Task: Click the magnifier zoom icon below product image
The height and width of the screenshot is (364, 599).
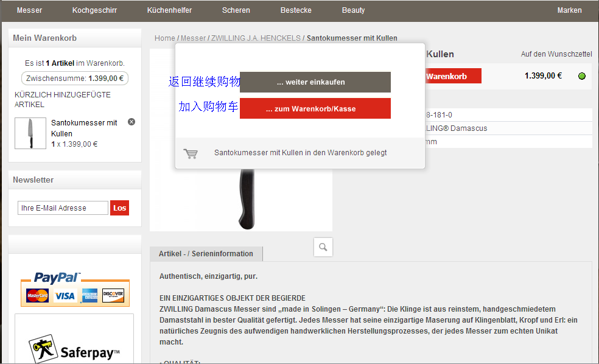Action: tap(323, 247)
